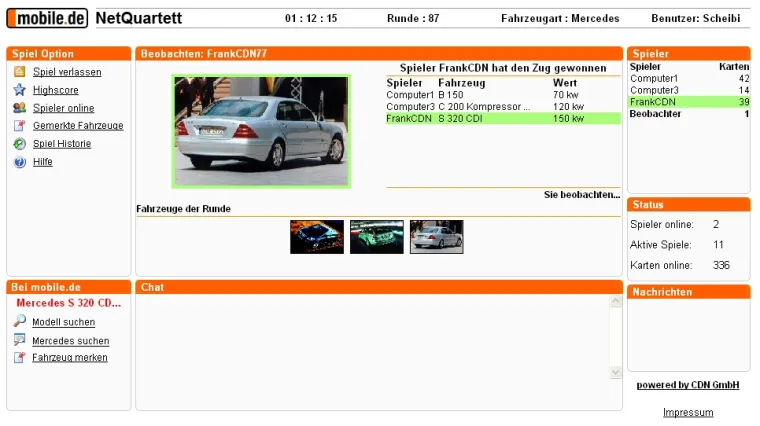
Task: Click Fahrzeugart : Mercedes label
Action: tap(560, 18)
